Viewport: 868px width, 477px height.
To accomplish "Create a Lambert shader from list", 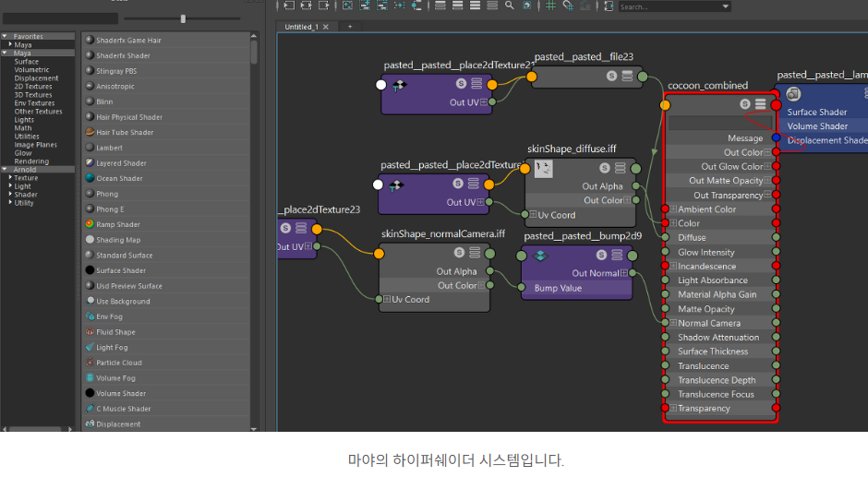I will coord(166,148).
